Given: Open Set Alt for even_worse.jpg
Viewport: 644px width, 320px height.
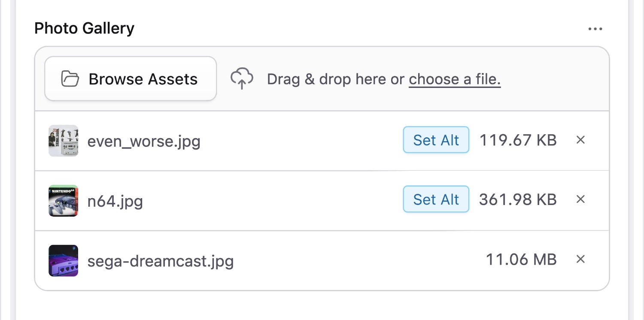Looking at the screenshot, I should coord(436,140).
